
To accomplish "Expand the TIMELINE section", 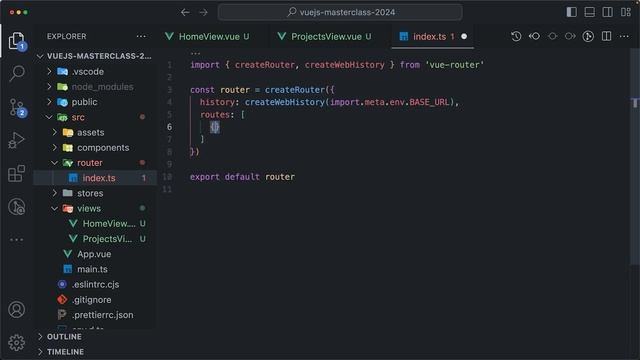I will 95,352.
